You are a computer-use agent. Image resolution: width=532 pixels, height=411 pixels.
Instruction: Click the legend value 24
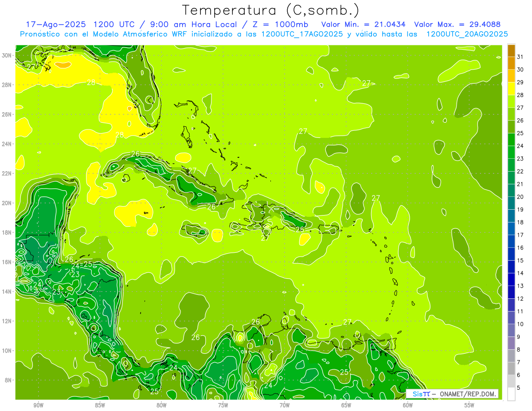click(520, 146)
